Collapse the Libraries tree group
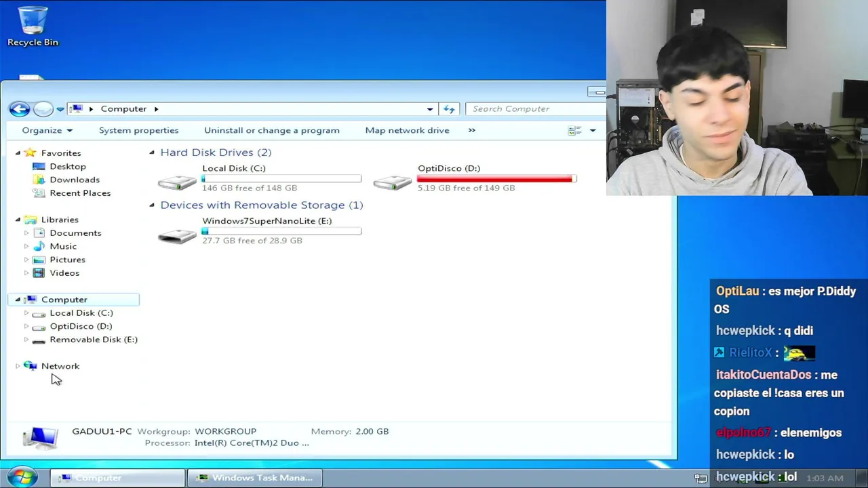This screenshot has height=488, width=868. 18,220
